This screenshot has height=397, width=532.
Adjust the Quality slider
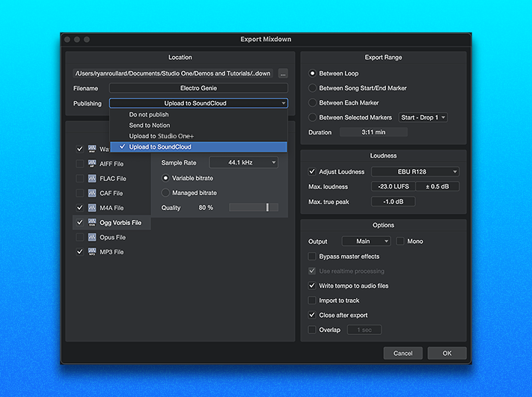[x=254, y=208]
